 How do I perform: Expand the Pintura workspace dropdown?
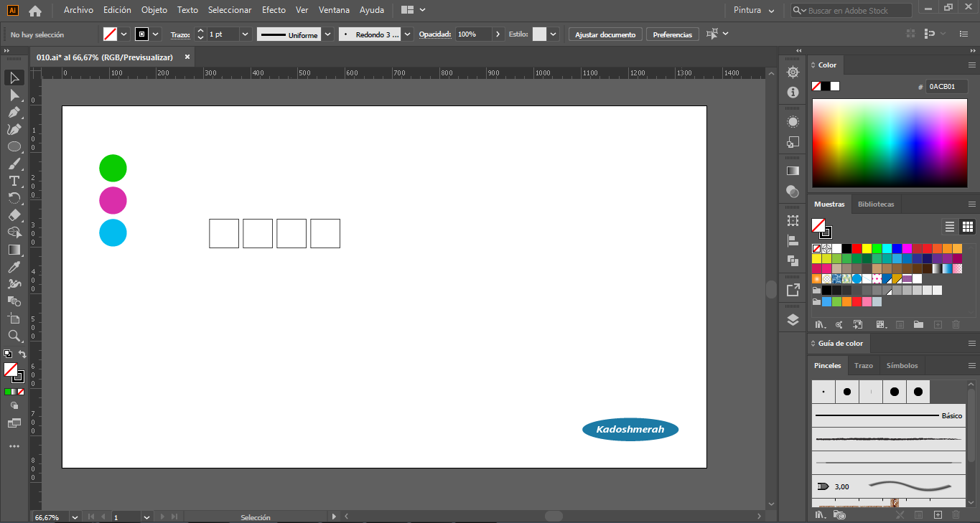point(754,11)
